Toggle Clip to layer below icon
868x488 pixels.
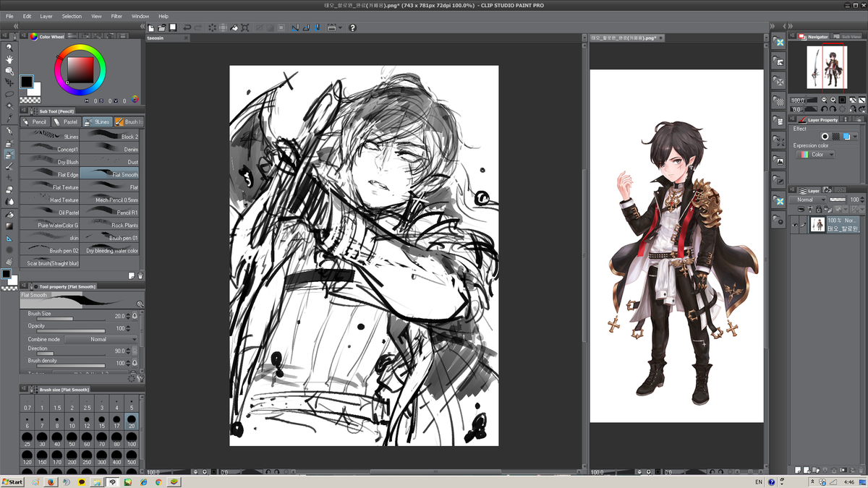[802, 209]
